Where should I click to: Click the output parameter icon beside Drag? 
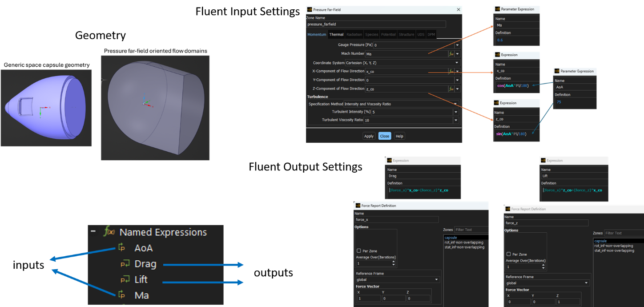click(125, 264)
